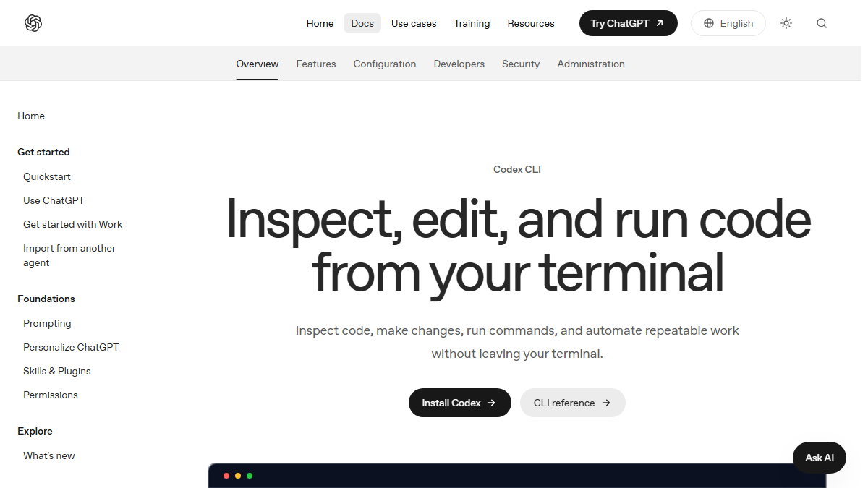Open the Home top navigation item
Screen dimensions: 868x488
click(320, 23)
